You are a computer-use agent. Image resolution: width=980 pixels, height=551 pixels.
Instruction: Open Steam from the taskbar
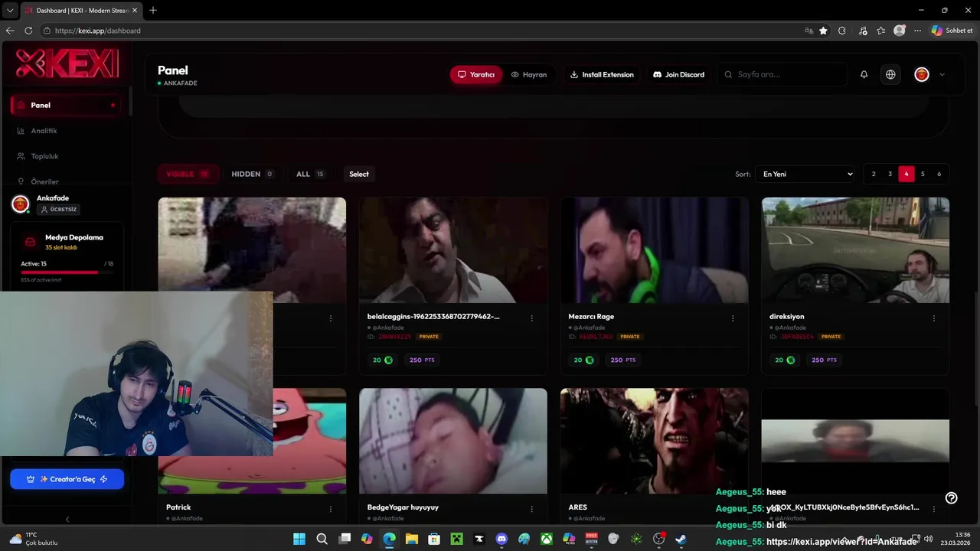tap(681, 539)
